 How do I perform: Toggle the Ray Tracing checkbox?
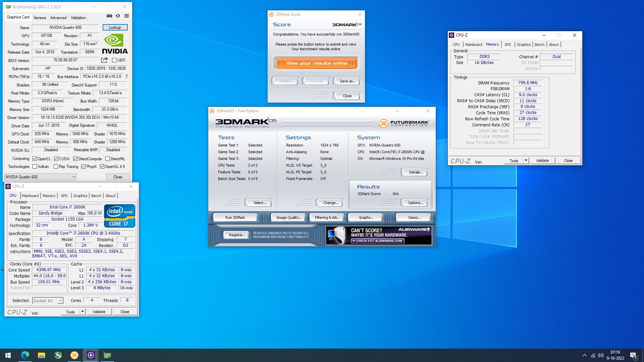(56, 167)
